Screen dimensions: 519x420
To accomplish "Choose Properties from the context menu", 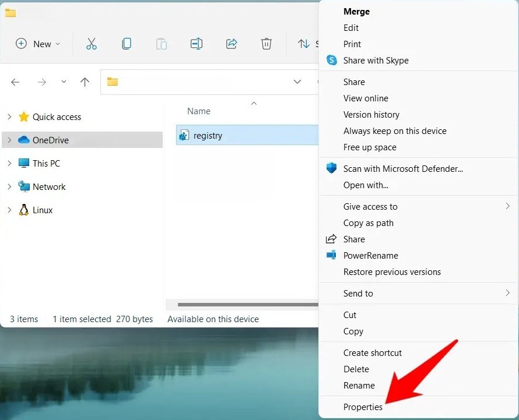I will click(x=363, y=407).
